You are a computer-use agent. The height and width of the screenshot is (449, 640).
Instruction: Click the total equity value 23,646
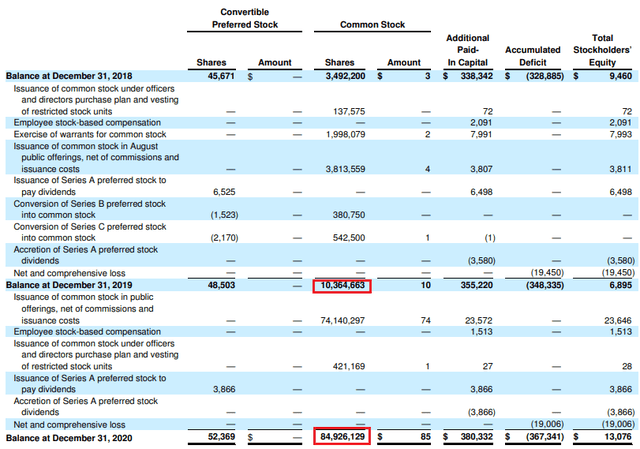click(x=618, y=321)
